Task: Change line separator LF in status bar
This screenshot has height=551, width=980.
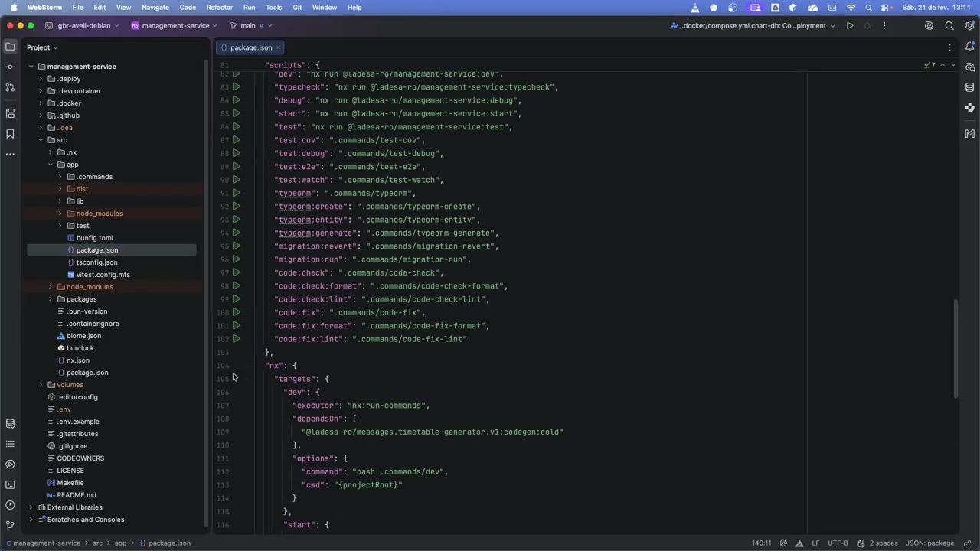Action: 816,543
